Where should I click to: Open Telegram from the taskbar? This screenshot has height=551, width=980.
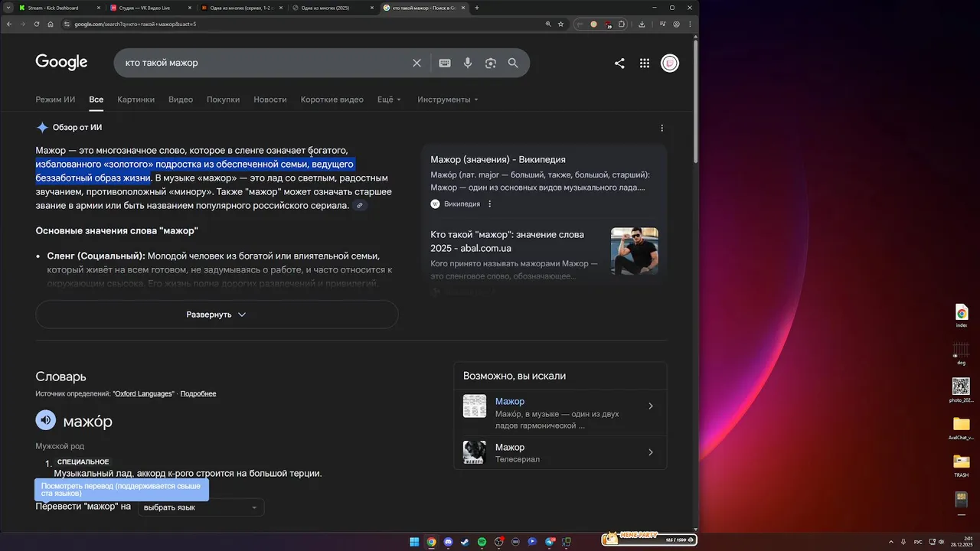coord(549,542)
